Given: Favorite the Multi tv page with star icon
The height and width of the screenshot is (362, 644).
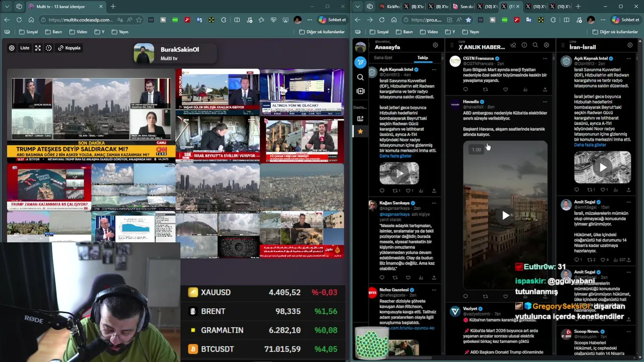Looking at the screenshot, I should pos(138,20).
